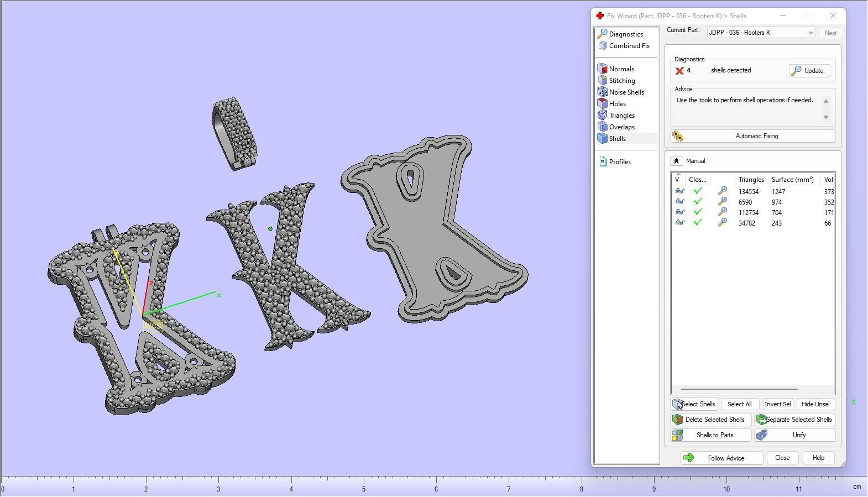
Task: Minimize the Fix Wizard window
Action: coord(782,16)
